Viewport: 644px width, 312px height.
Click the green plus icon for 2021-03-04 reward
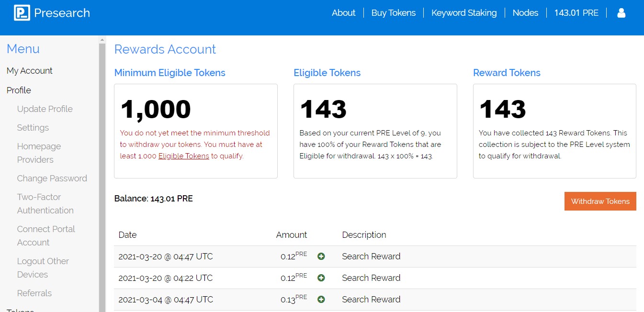[x=321, y=300]
